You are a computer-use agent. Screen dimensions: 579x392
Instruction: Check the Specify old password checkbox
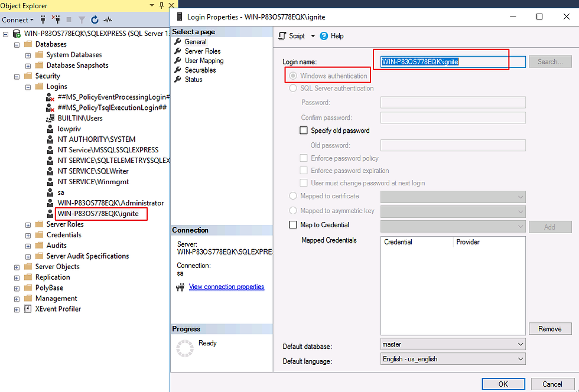(x=304, y=130)
